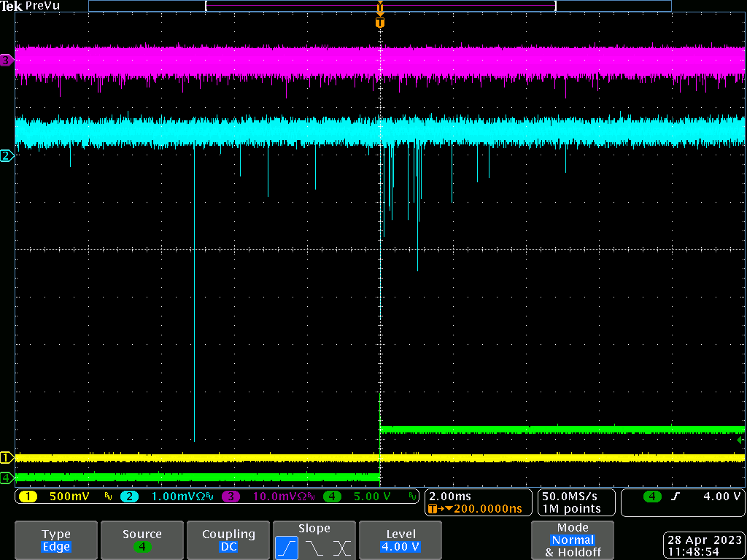Toggle channel 1 badge at 500mV
This screenshot has height=560, width=747.
(28, 497)
